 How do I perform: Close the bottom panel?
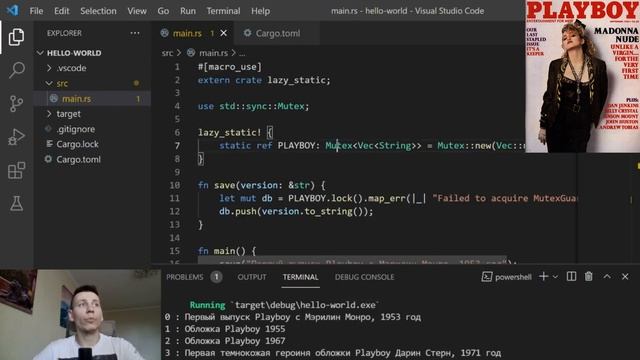pyautogui.click(x=625, y=277)
